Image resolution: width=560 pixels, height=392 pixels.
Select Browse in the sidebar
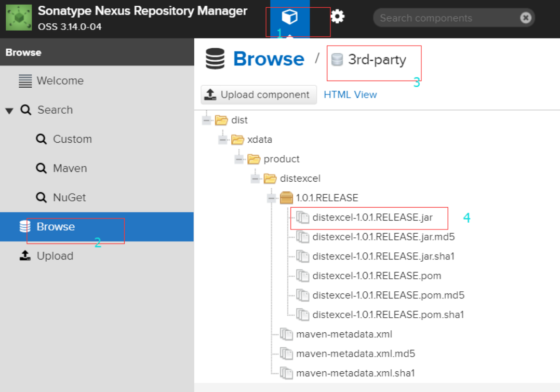pyautogui.click(x=97, y=227)
